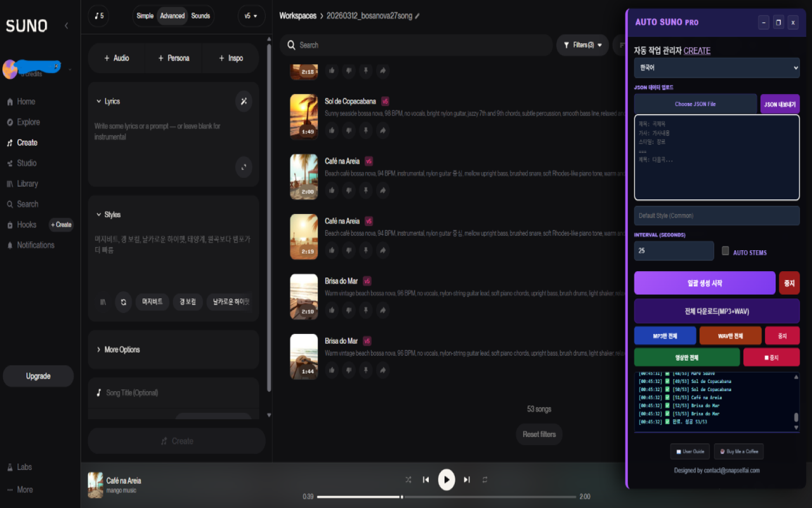Click 전체 다운로드(MP3+WAV) button
This screenshot has width=812, height=508.
(717, 311)
